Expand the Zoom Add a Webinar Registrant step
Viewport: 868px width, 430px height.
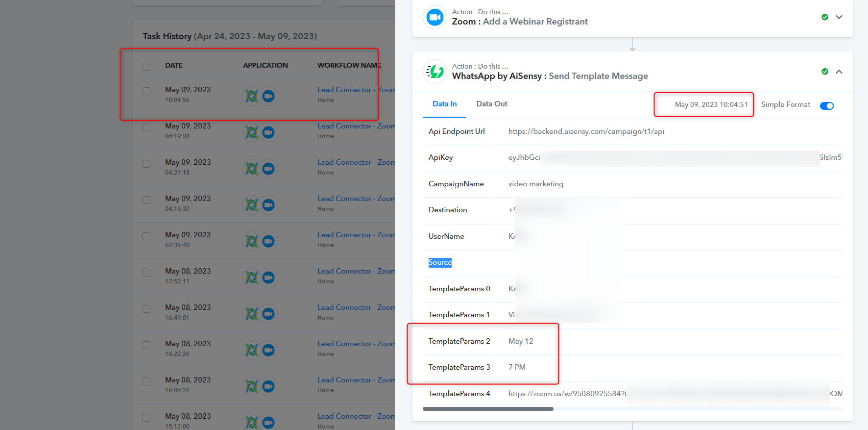839,17
